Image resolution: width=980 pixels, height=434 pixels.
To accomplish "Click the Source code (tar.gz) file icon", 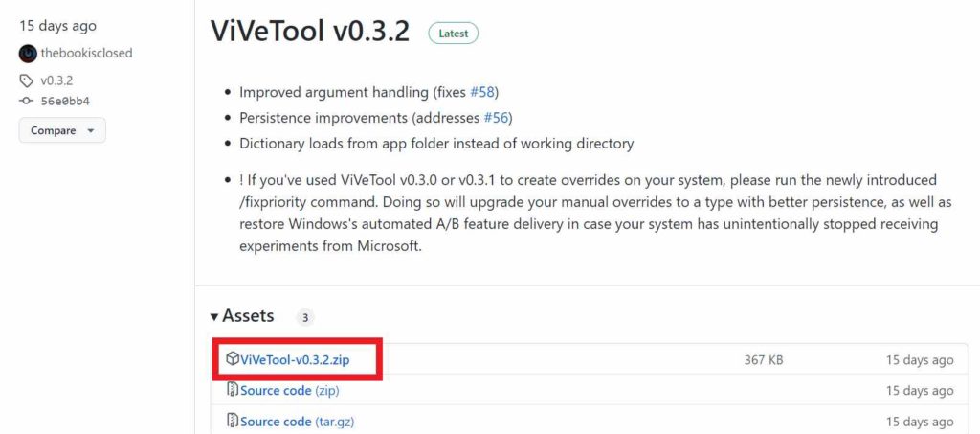I will (233, 421).
